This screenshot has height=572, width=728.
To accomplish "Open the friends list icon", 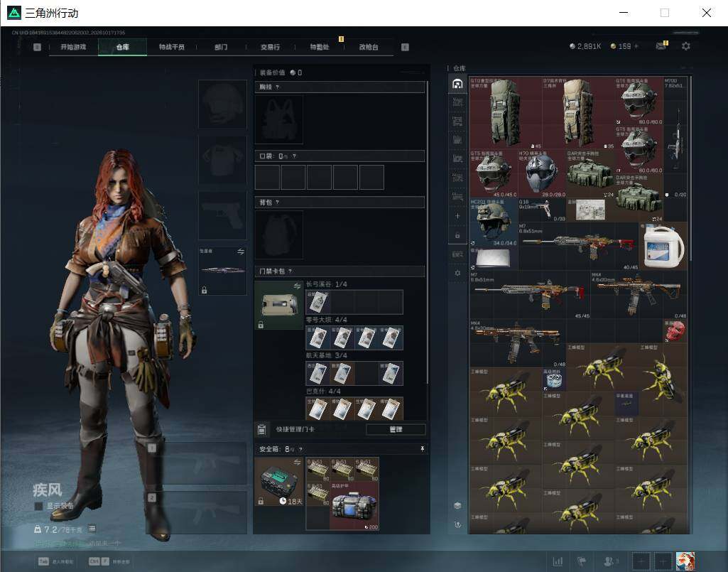I will (x=610, y=561).
